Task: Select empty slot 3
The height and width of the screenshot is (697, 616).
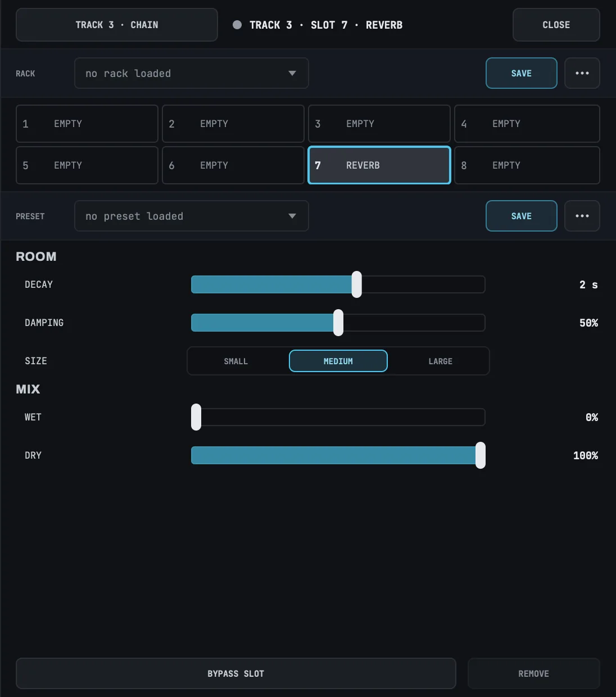Action: pos(379,124)
